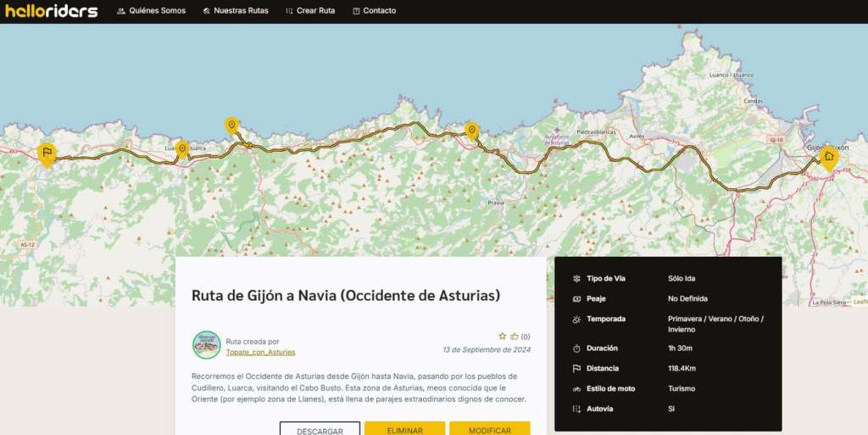Open the Contacto page
Viewport: 868px width, 435px height.
pos(374,11)
